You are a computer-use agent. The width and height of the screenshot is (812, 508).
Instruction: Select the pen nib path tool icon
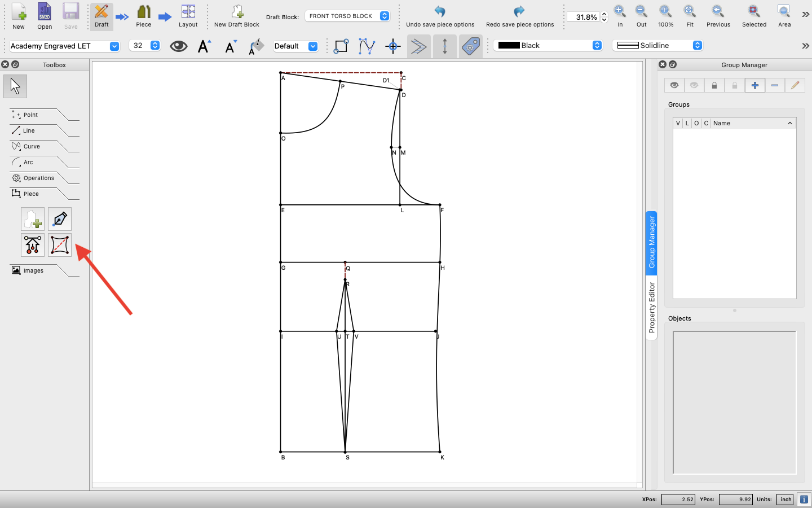tap(60, 219)
